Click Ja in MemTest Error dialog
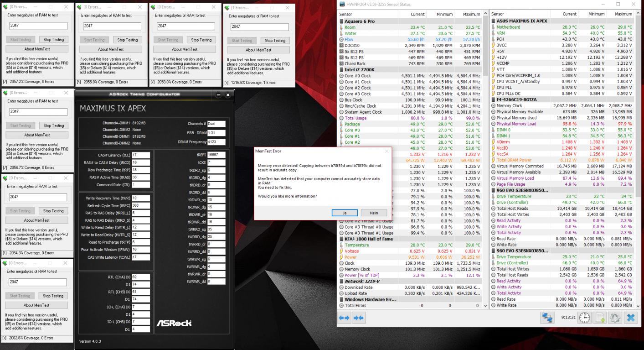644x350 pixels. 345,213
